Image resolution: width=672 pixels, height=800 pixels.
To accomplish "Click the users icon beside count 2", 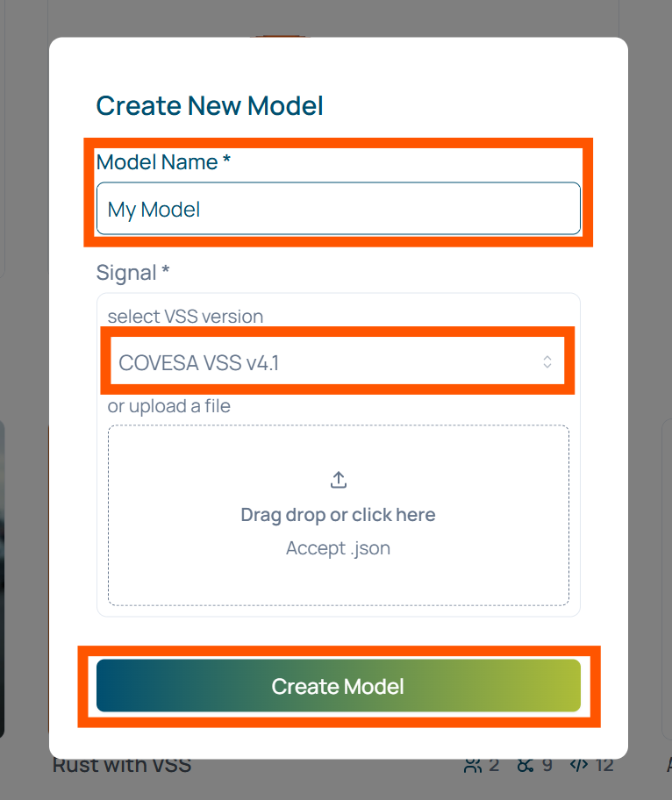I will tap(473, 765).
